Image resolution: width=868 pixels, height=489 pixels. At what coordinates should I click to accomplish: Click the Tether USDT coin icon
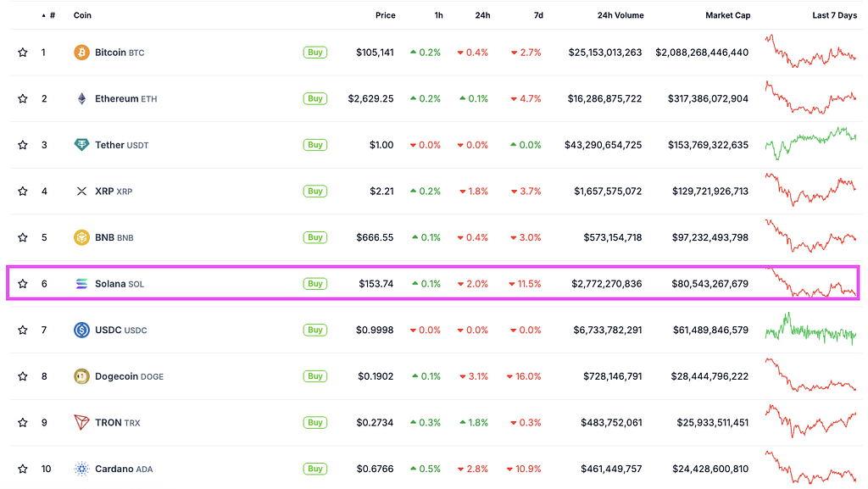(81, 145)
